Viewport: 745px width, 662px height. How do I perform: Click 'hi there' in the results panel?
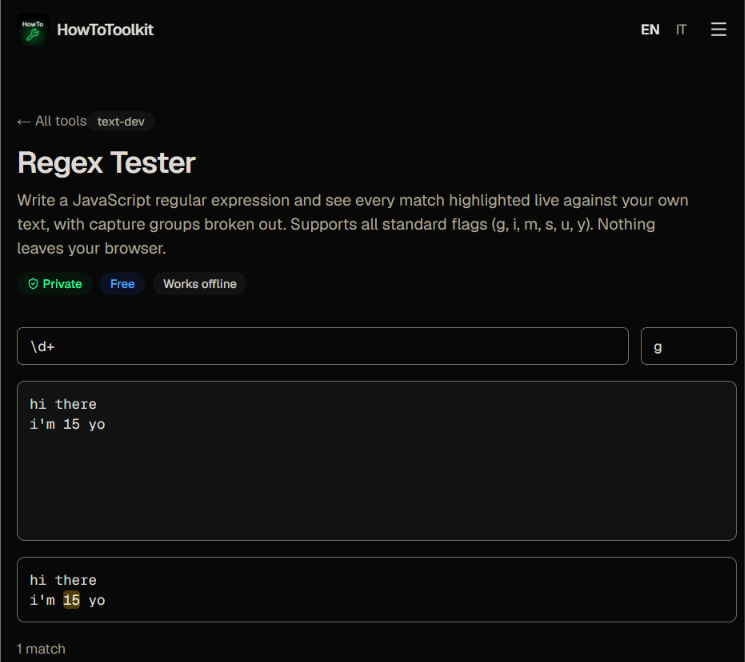coord(63,580)
